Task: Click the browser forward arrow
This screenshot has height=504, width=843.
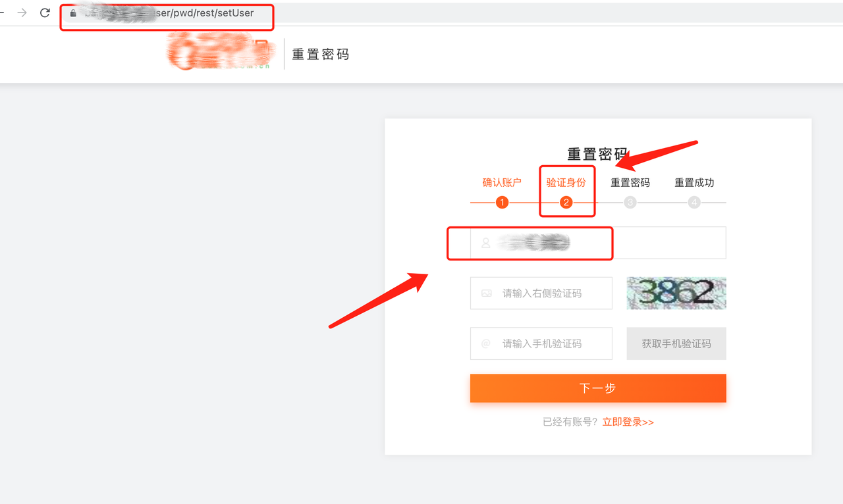Action: 22,13
